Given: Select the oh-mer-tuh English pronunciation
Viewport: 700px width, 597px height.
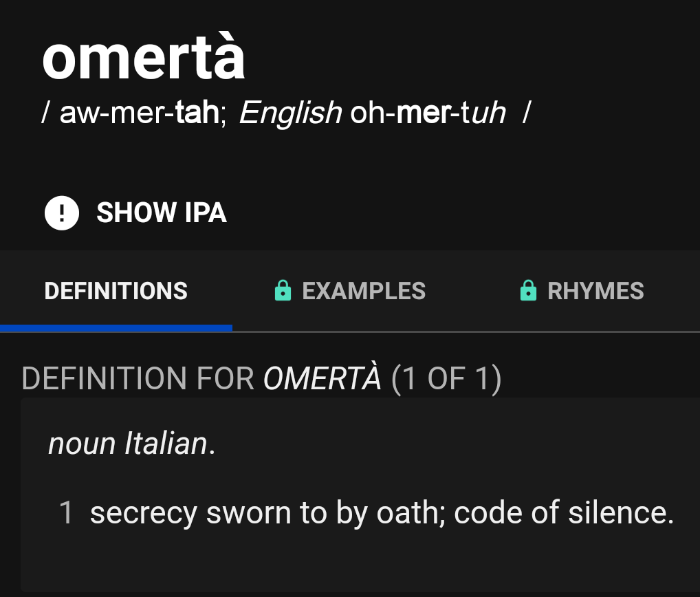Looking at the screenshot, I should coord(428,113).
